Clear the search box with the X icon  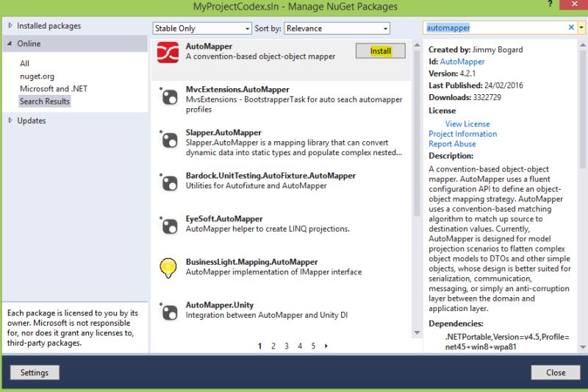(571, 27)
